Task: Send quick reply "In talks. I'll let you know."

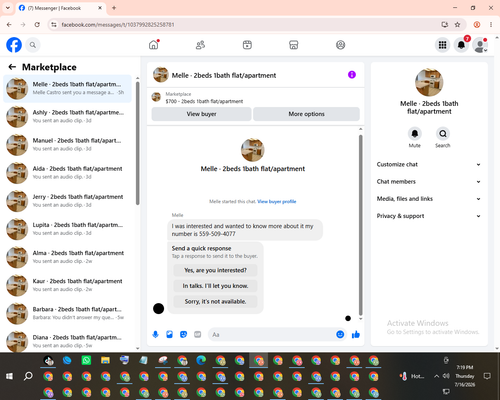Action: click(215, 286)
